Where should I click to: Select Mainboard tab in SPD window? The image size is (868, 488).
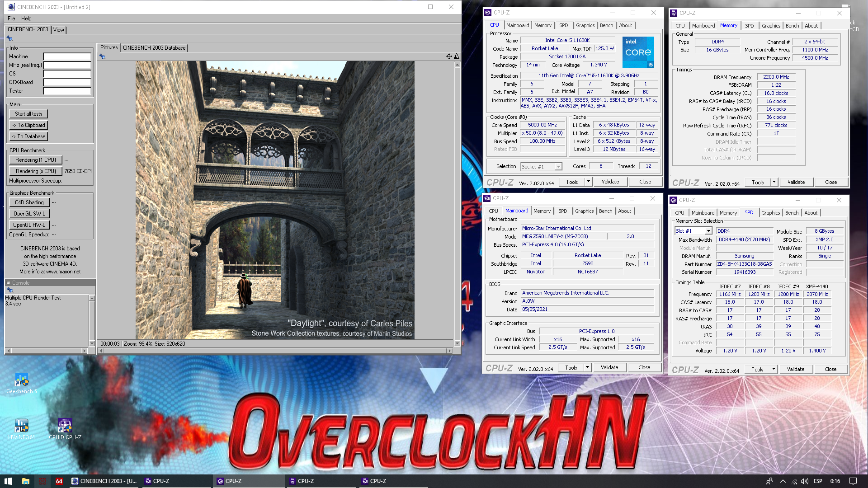point(703,213)
